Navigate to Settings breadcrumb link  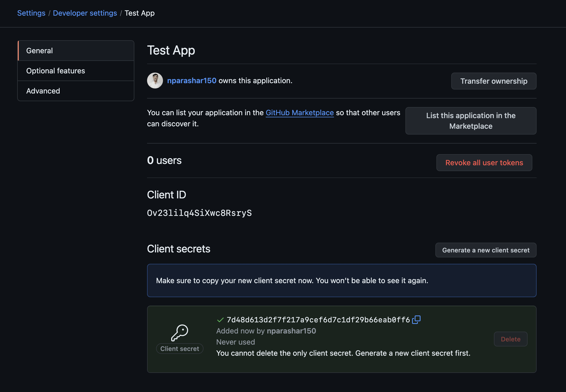tap(31, 13)
